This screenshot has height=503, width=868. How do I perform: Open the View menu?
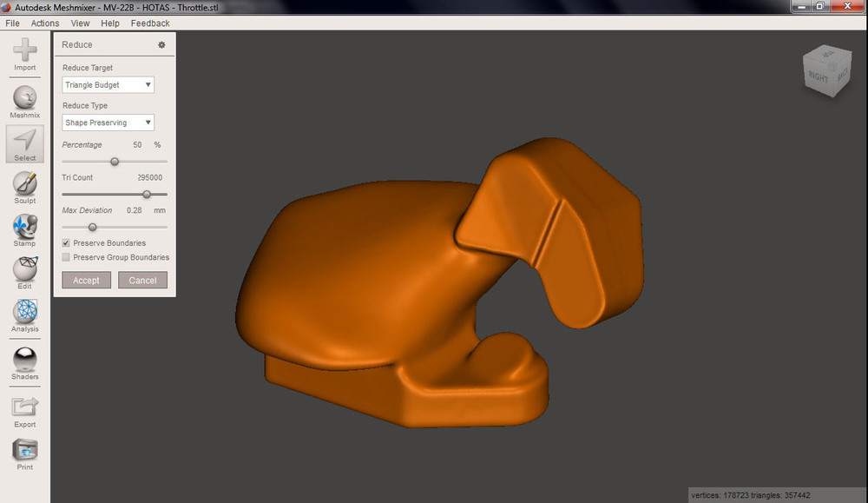(80, 23)
